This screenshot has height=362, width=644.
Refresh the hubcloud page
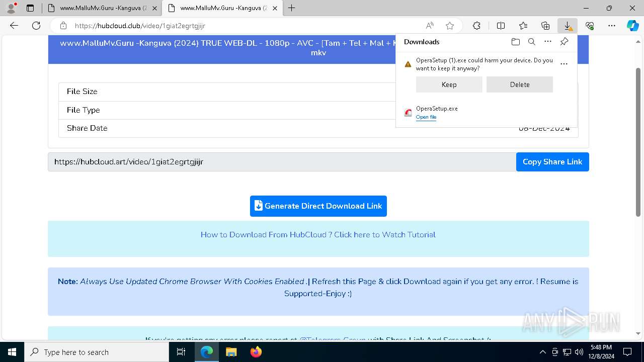pyautogui.click(x=36, y=26)
